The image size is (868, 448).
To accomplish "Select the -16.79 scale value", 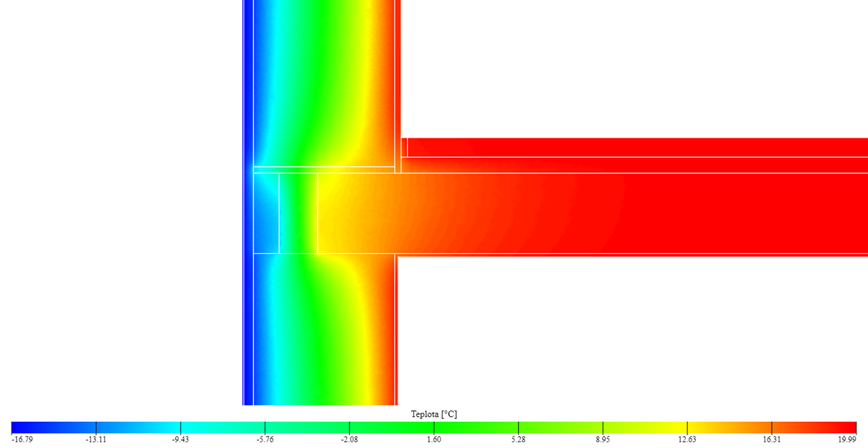I will click(x=22, y=439).
